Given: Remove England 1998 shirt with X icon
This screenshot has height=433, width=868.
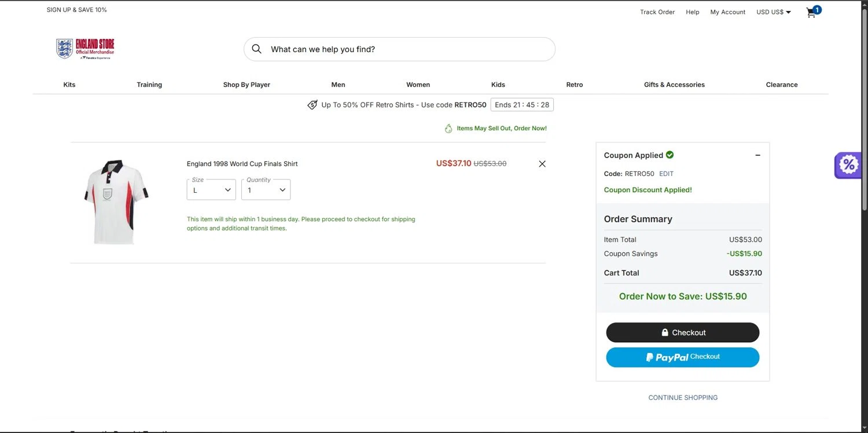Looking at the screenshot, I should pos(542,164).
